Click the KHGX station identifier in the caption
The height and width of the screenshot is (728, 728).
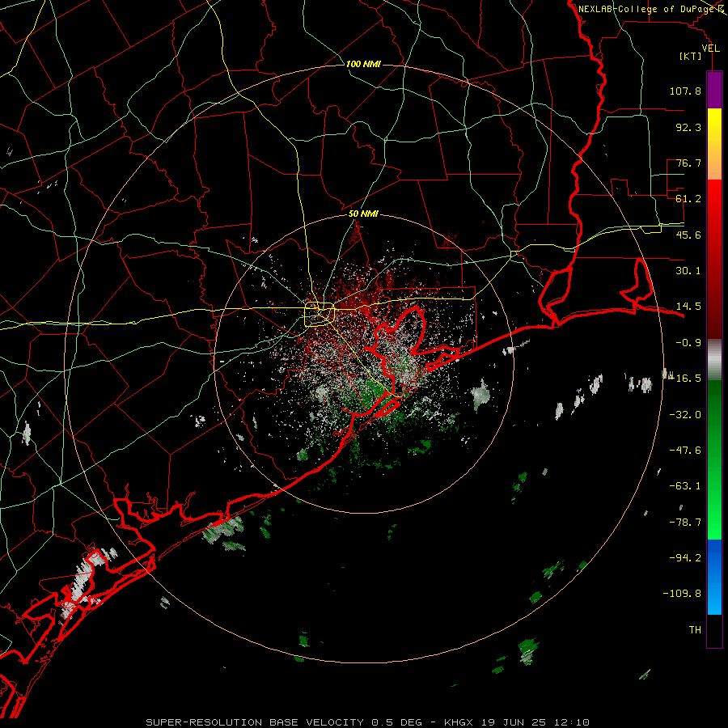[459, 722]
